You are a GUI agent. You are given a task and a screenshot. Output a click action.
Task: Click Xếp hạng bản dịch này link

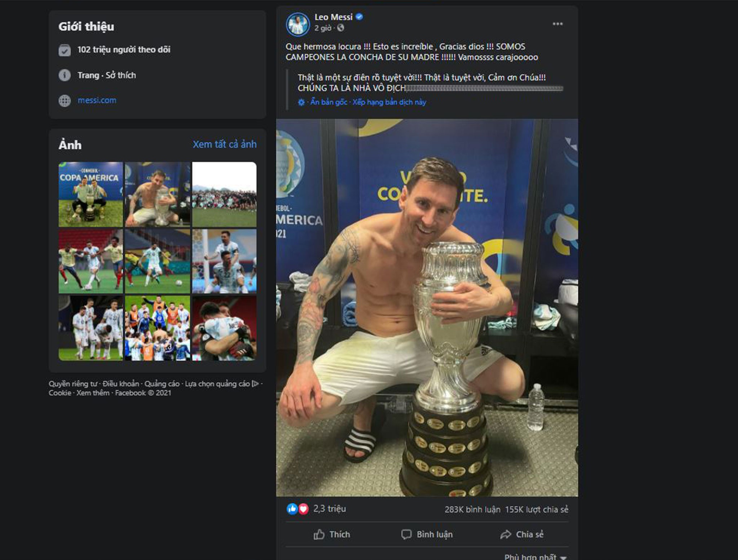coord(388,102)
